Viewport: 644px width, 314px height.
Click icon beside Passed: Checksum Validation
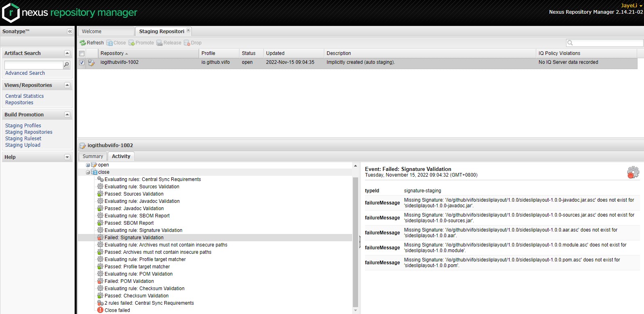click(100, 296)
